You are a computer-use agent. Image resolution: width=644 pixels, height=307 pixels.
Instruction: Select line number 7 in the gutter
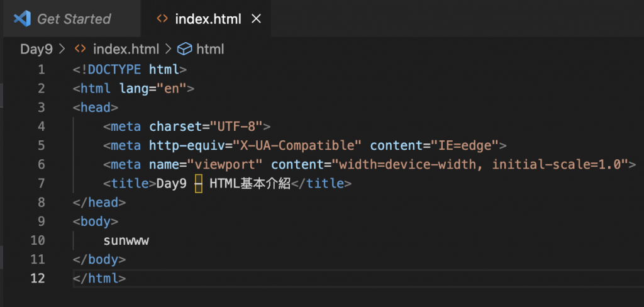tap(42, 184)
